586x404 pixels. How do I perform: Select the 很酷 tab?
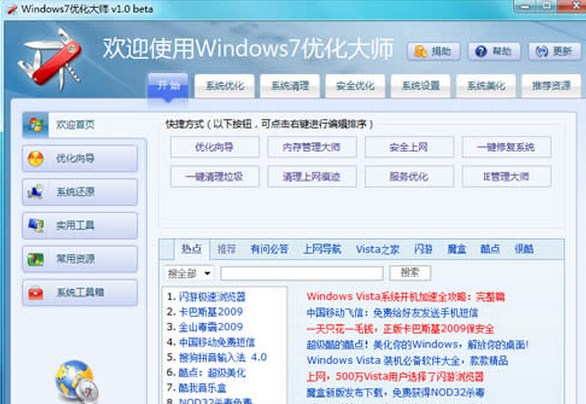coord(524,249)
